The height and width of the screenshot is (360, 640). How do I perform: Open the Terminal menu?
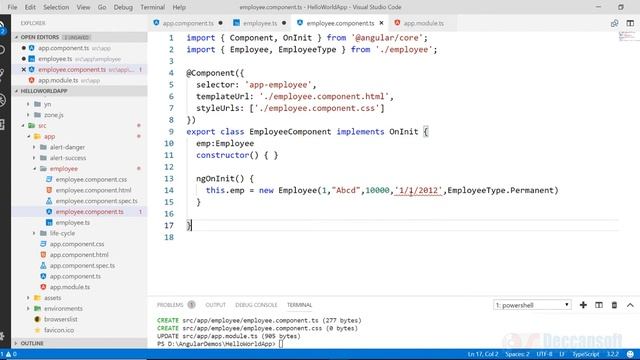pyautogui.click(x=152, y=7)
